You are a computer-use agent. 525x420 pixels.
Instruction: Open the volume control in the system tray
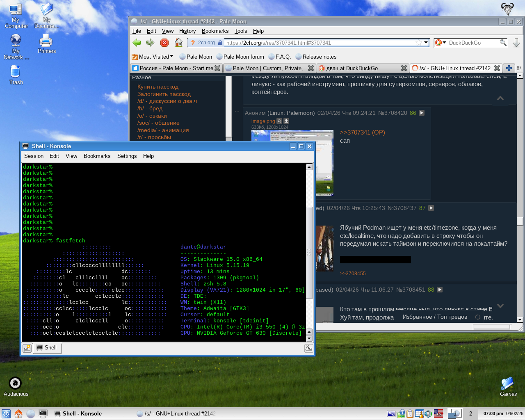coord(428,413)
